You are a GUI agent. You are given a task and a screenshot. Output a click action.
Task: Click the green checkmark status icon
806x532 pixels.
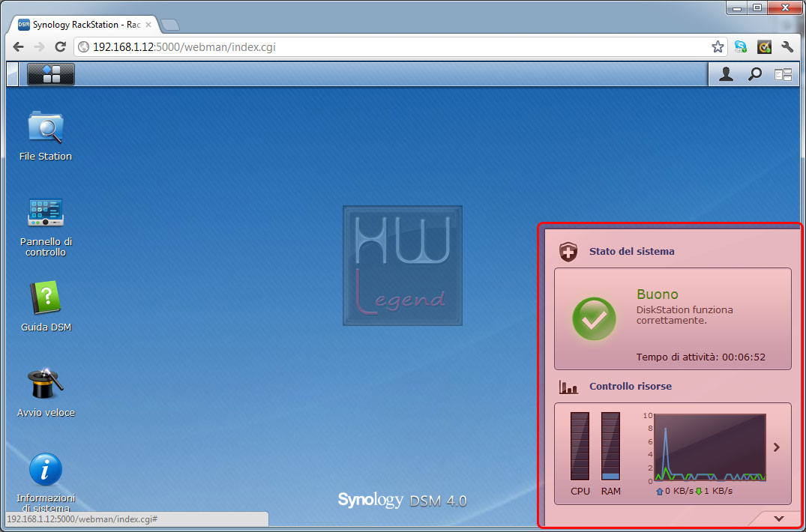[x=595, y=318]
